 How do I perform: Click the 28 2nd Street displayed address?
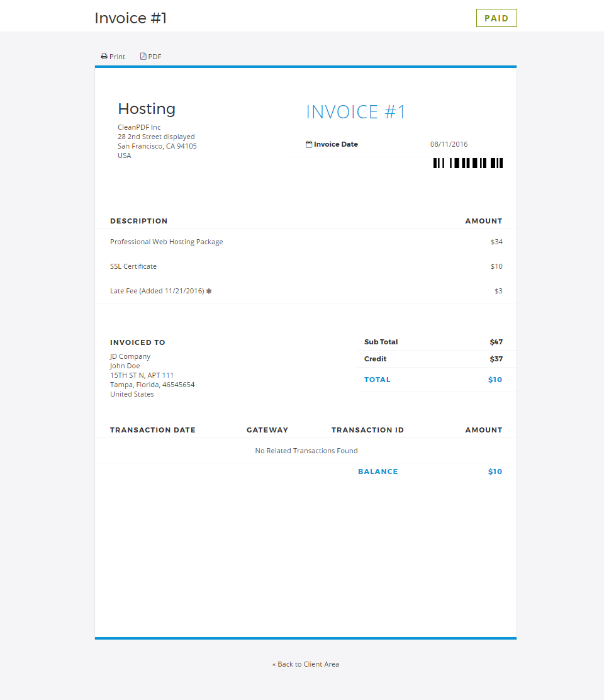pos(156,137)
